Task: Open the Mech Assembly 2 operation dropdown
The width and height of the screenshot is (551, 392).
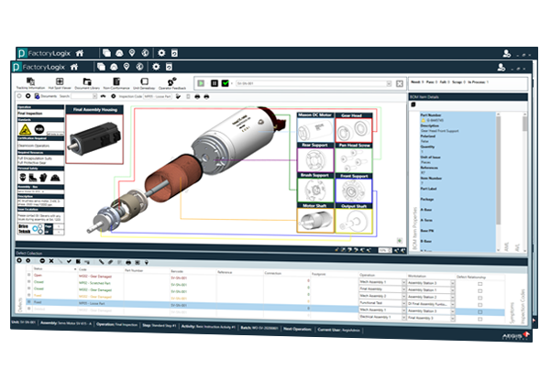Action: point(403,296)
